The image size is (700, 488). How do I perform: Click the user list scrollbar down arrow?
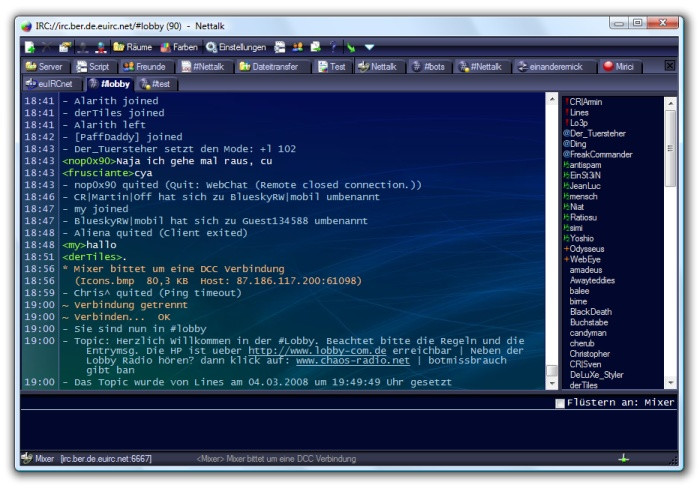point(670,383)
